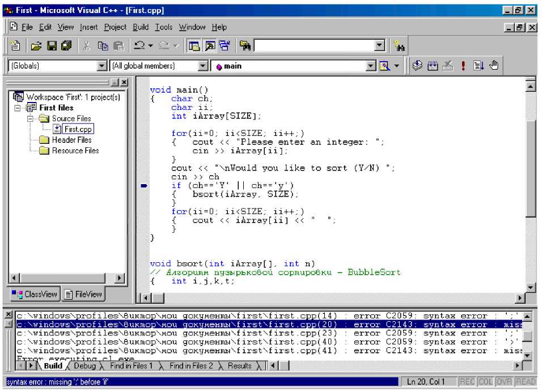Collapse the First files tree node
The height and width of the screenshot is (392, 542).
pos(18,108)
